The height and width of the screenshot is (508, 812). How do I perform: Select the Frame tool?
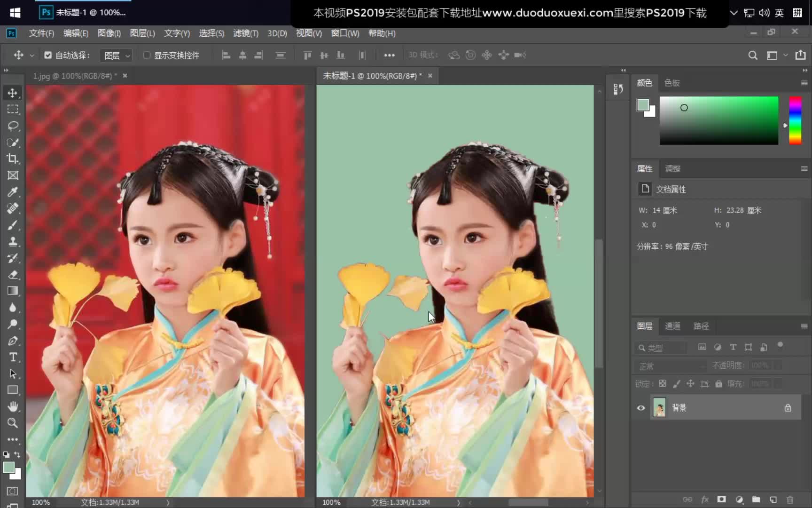click(x=13, y=175)
